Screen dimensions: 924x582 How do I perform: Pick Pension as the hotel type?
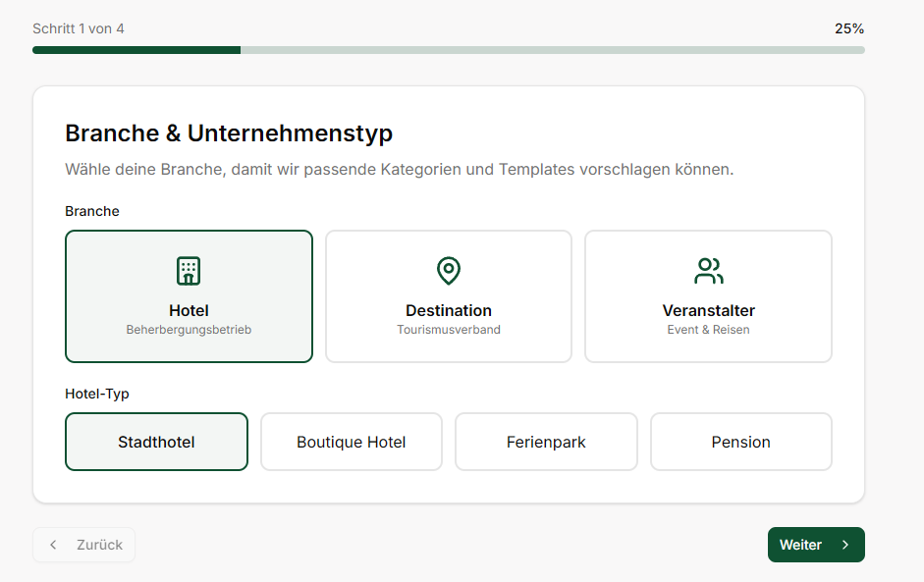(x=740, y=442)
